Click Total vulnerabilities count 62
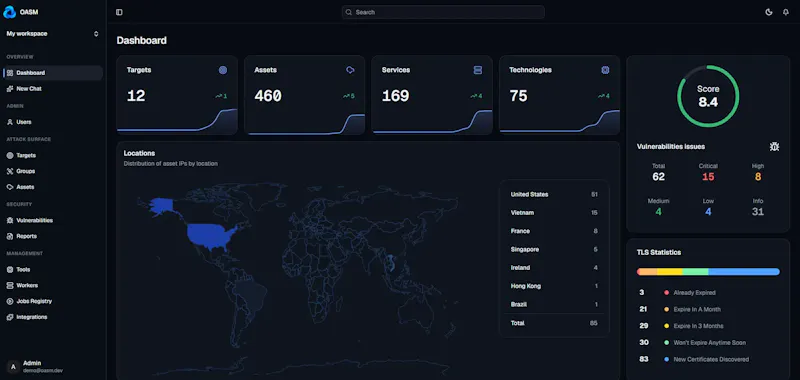The image size is (800, 380). [x=658, y=177]
